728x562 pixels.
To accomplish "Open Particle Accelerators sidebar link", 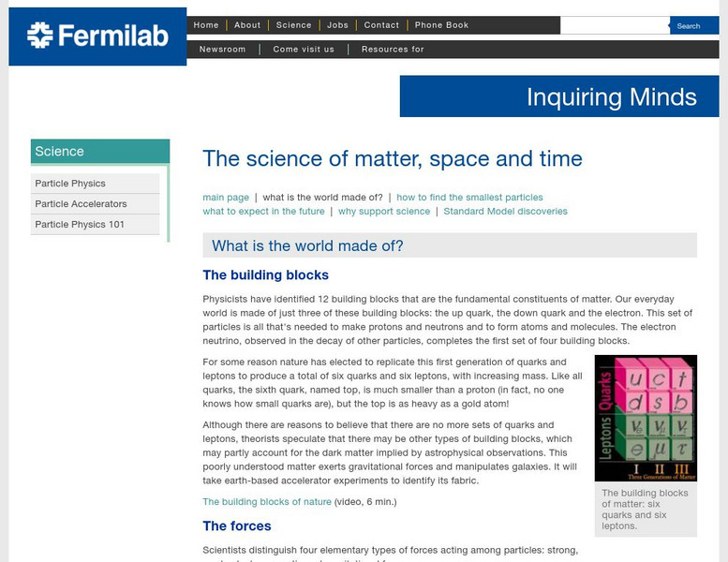I will [81, 204].
